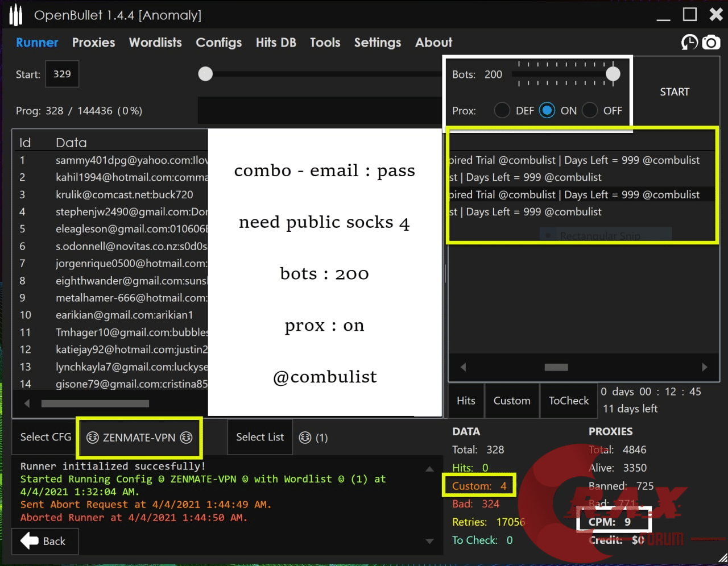Image resolution: width=728 pixels, height=566 pixels.
Task: Switch to the ToCheck tab
Action: click(x=569, y=401)
